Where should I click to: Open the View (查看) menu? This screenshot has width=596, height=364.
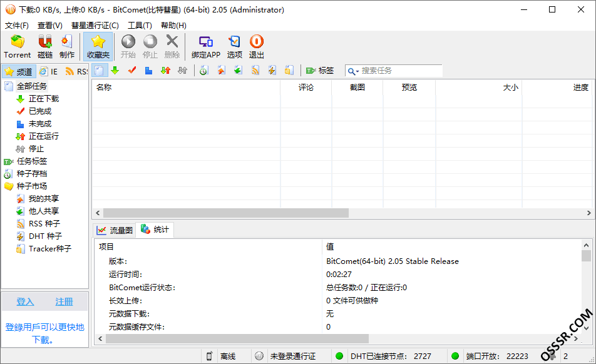pyautogui.click(x=50, y=26)
